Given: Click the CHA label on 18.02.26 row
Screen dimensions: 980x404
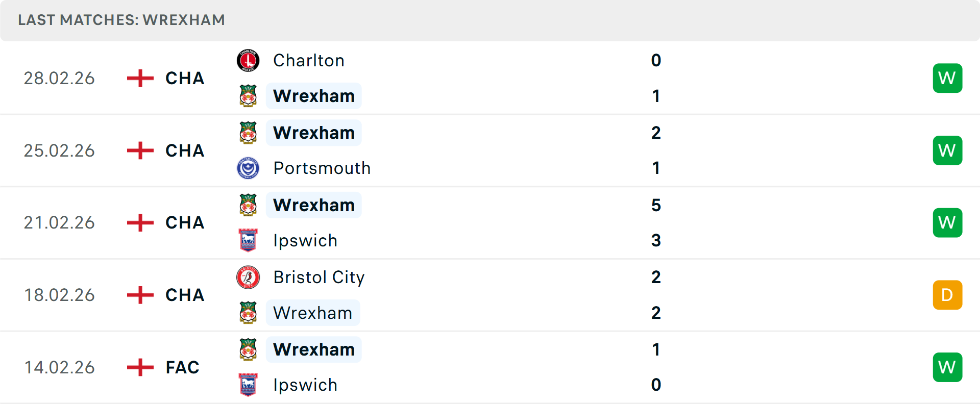Looking at the screenshot, I should 185,295.
